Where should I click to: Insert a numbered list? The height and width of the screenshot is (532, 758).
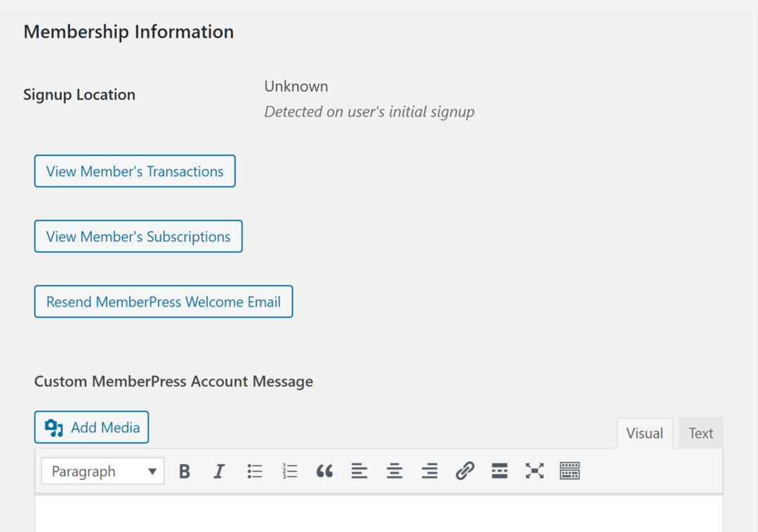(x=289, y=471)
